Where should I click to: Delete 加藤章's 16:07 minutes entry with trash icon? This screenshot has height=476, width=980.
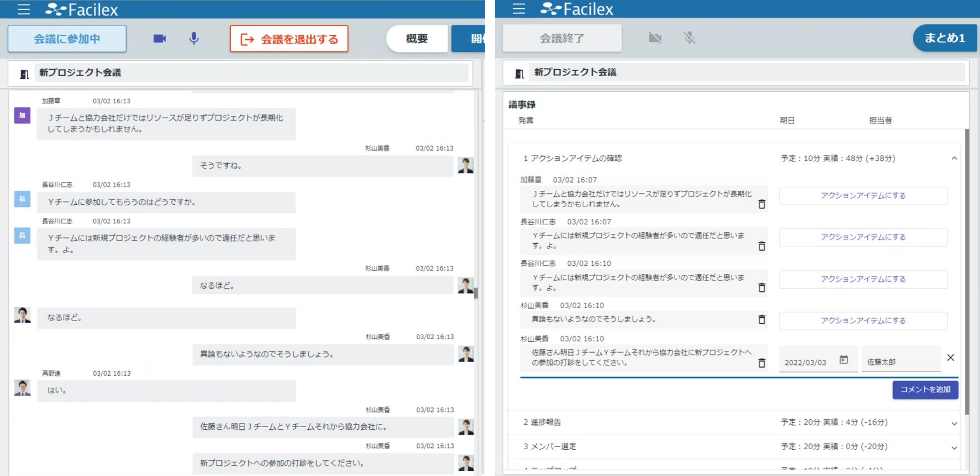point(762,204)
